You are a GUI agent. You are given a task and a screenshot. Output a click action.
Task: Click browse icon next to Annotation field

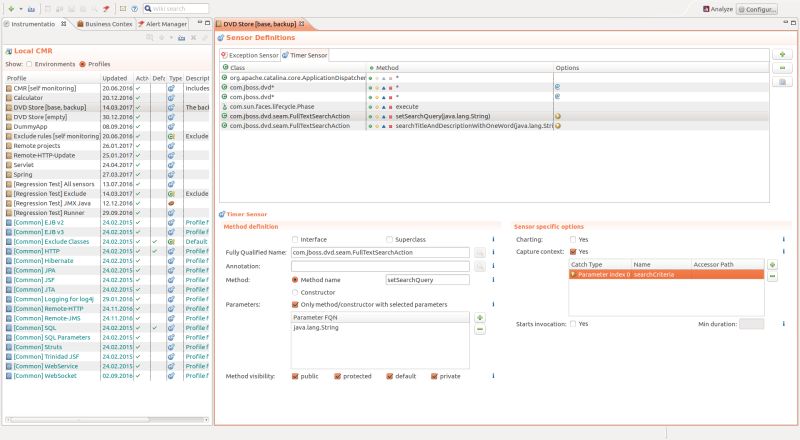480,266
